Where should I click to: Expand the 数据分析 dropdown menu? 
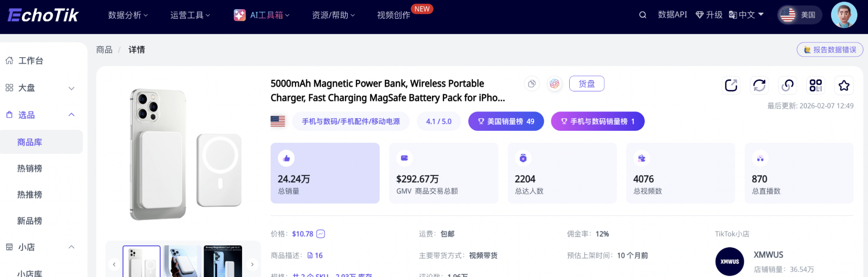tap(128, 15)
